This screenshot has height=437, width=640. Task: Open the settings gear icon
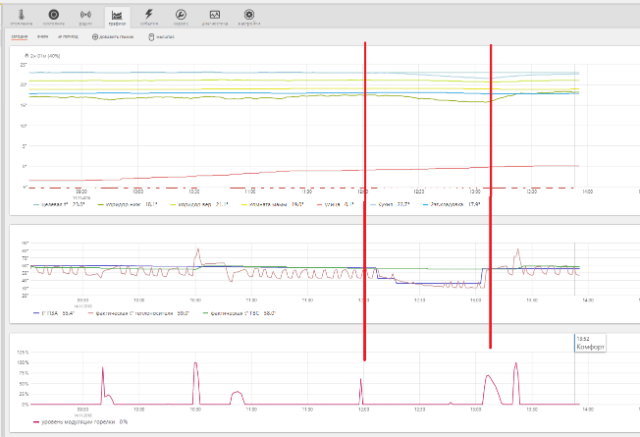247,17
